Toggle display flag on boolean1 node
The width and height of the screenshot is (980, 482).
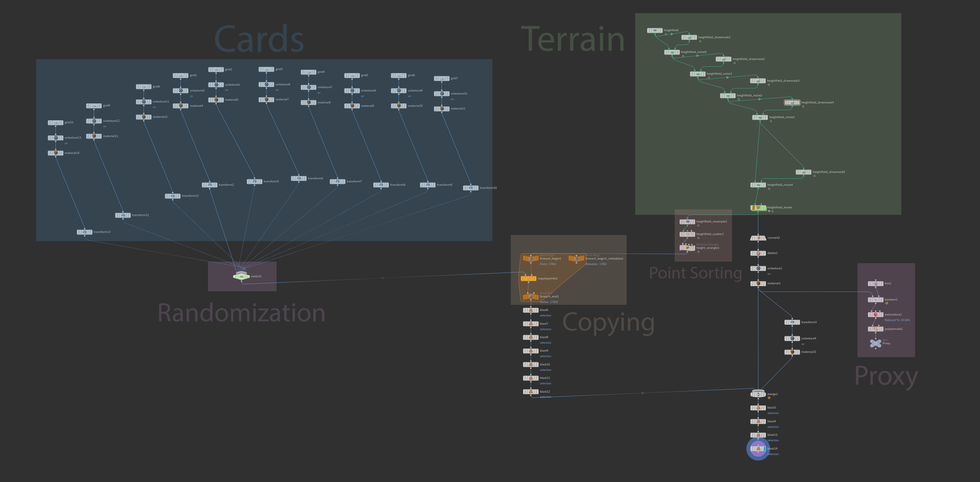click(x=882, y=300)
